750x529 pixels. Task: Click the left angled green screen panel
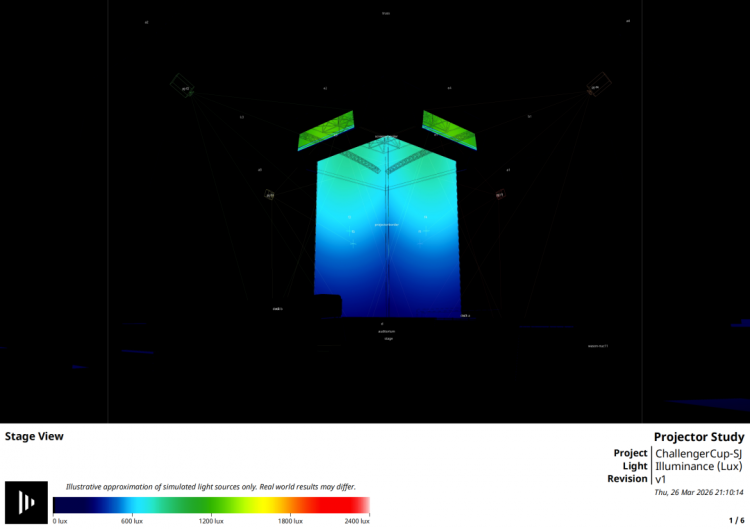pyautogui.click(x=326, y=131)
